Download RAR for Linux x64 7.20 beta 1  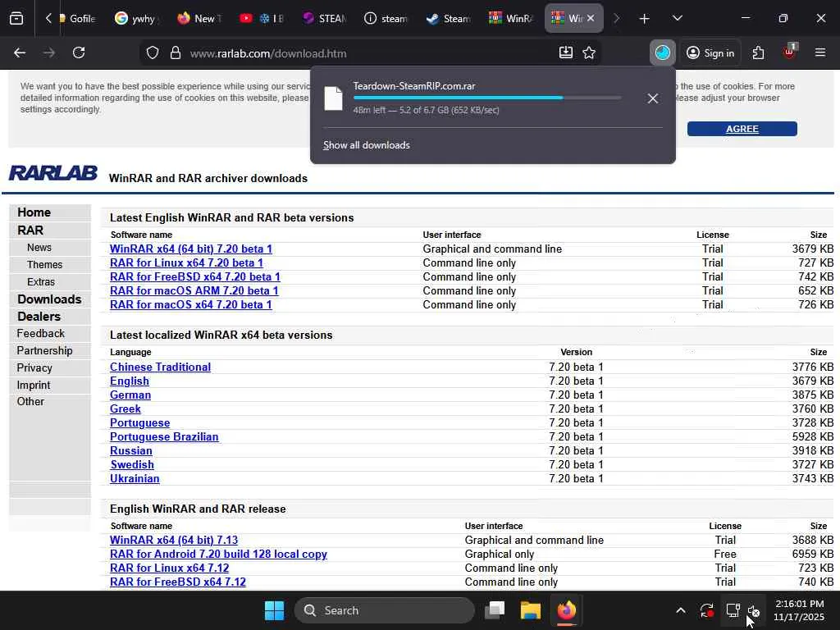(x=186, y=263)
